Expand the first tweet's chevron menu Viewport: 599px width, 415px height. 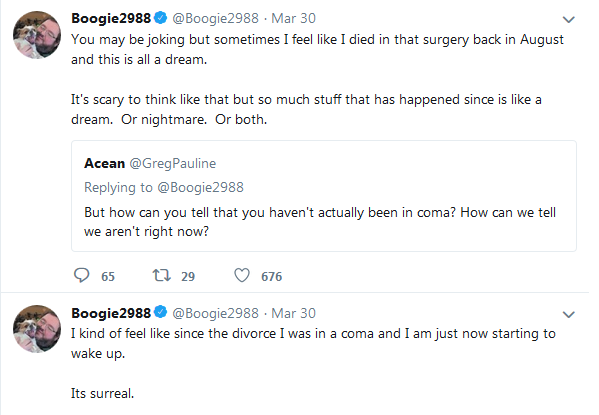569,19
